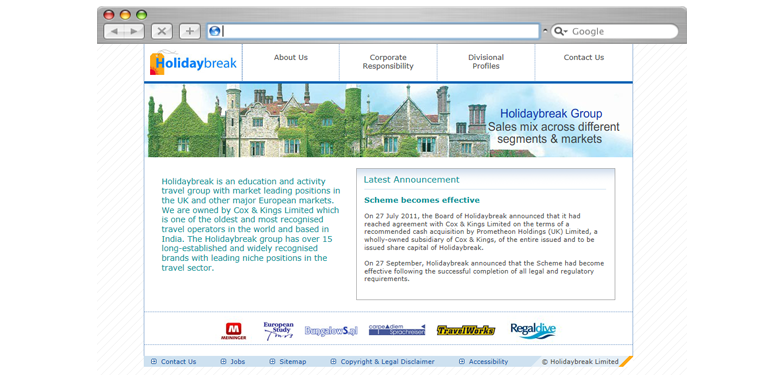Click the manor house banner image
780x380 pixels.
pyautogui.click(x=388, y=120)
